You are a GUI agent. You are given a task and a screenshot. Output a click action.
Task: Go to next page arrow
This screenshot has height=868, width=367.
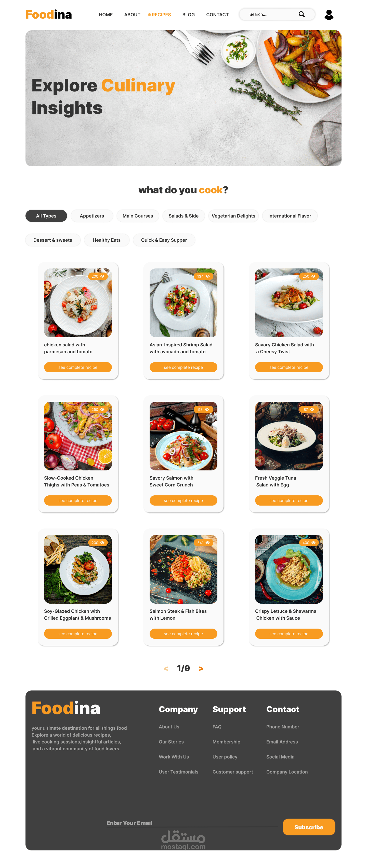tap(201, 669)
